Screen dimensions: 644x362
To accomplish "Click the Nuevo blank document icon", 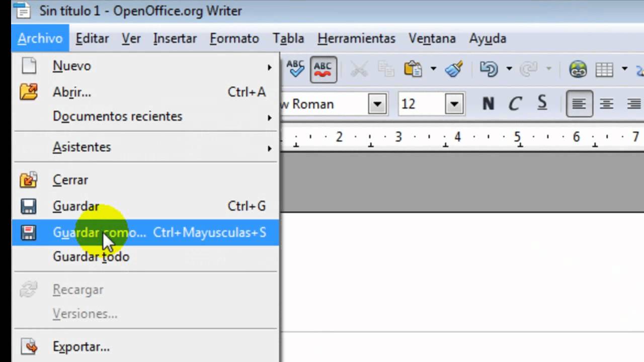I will (x=29, y=66).
